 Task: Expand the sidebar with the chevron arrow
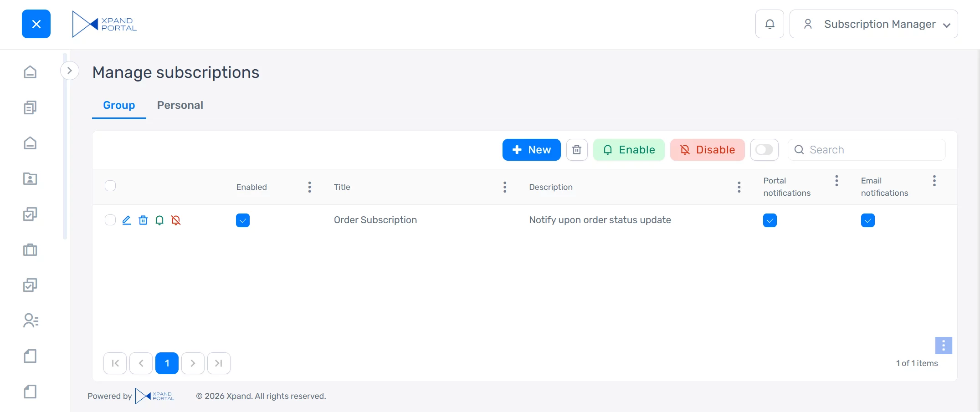(70, 71)
